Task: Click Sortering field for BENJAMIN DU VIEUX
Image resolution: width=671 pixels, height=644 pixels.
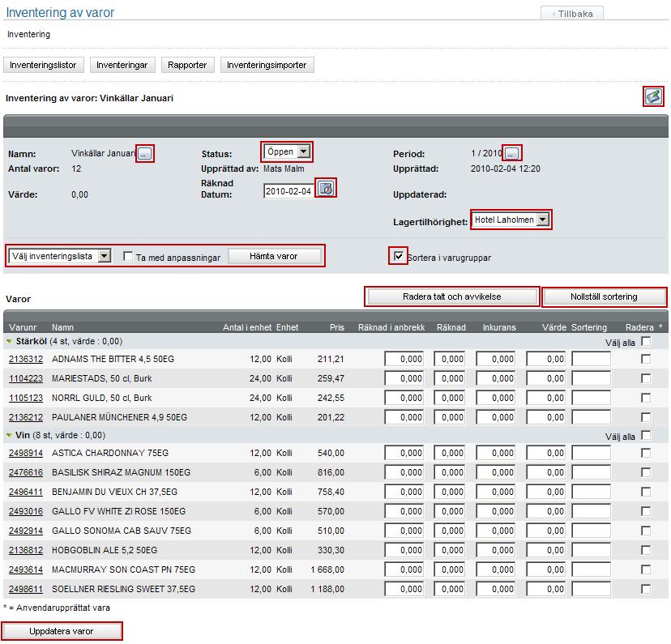Action: (591, 492)
